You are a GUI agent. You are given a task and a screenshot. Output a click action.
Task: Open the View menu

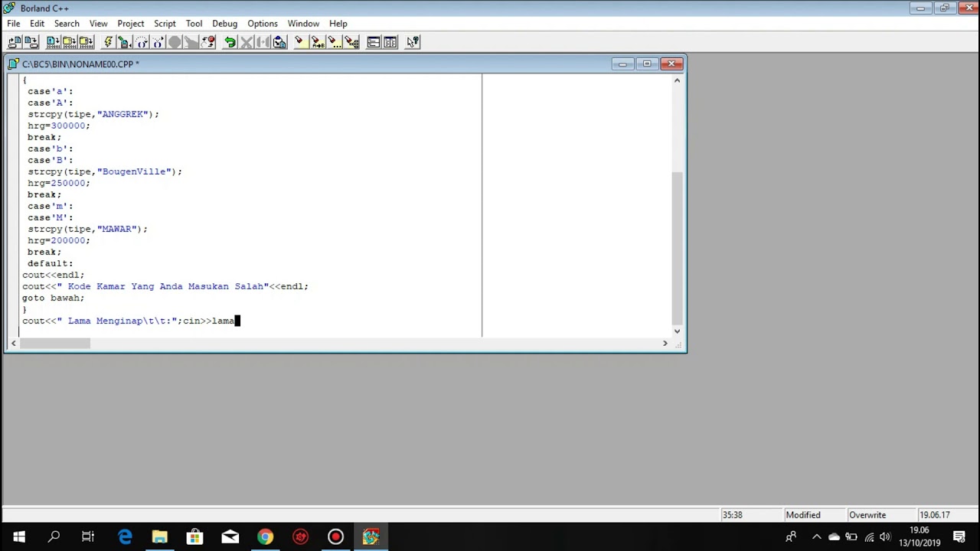coord(98,24)
